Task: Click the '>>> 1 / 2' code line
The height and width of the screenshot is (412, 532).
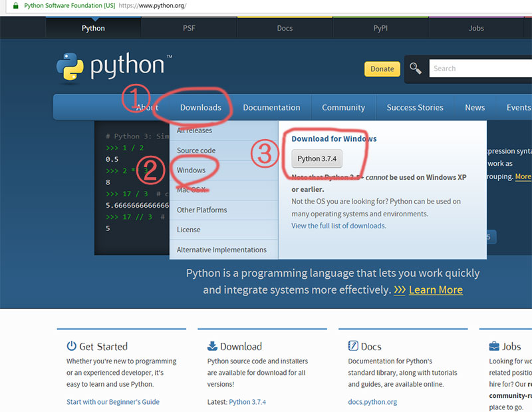Action: click(124, 148)
